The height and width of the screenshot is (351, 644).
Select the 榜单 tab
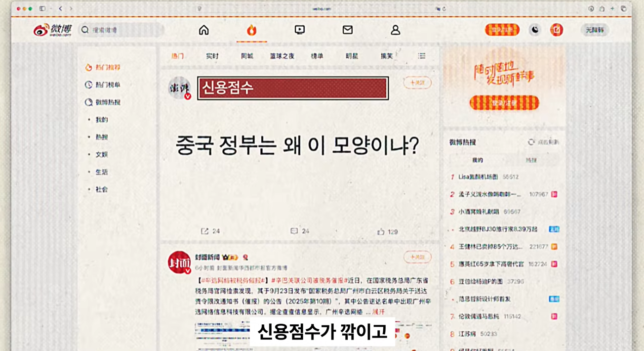click(x=317, y=56)
